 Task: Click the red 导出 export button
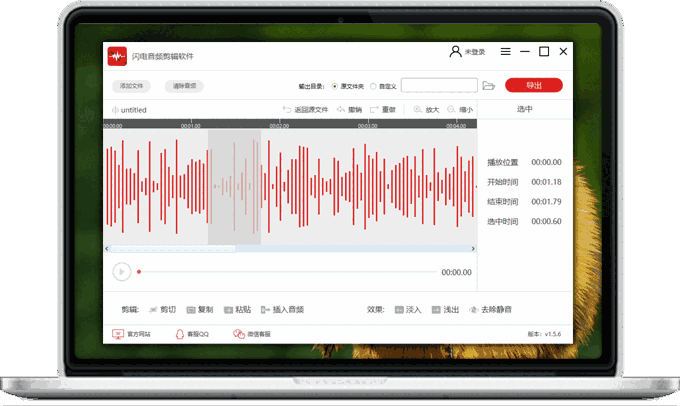tap(534, 85)
